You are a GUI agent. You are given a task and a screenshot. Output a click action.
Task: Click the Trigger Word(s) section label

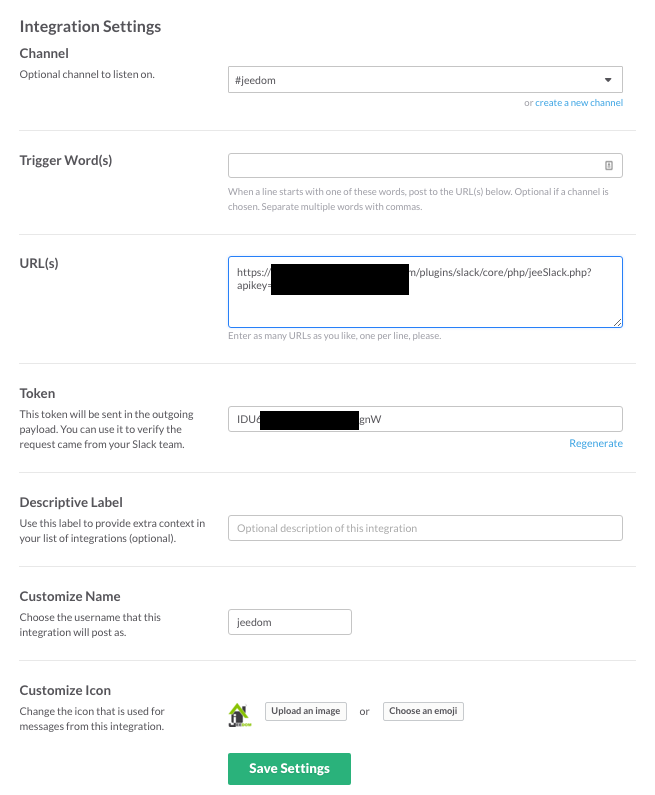(65, 160)
